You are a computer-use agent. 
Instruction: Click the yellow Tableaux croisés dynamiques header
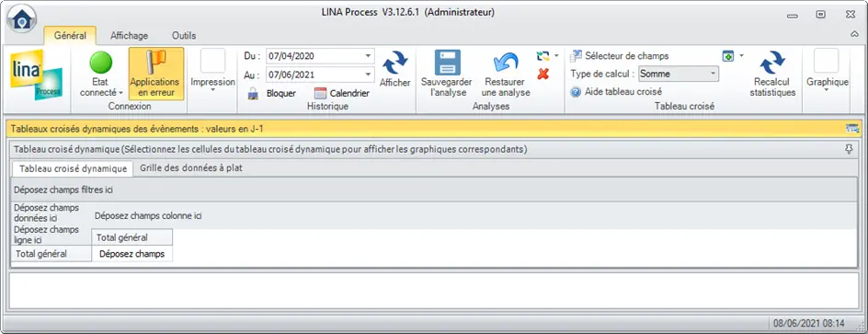pos(433,129)
